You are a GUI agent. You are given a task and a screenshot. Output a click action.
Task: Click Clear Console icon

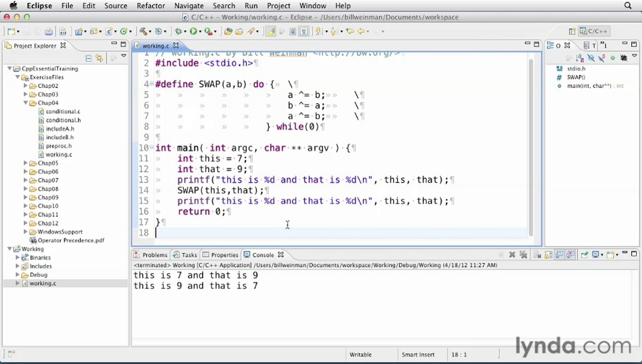point(537,255)
